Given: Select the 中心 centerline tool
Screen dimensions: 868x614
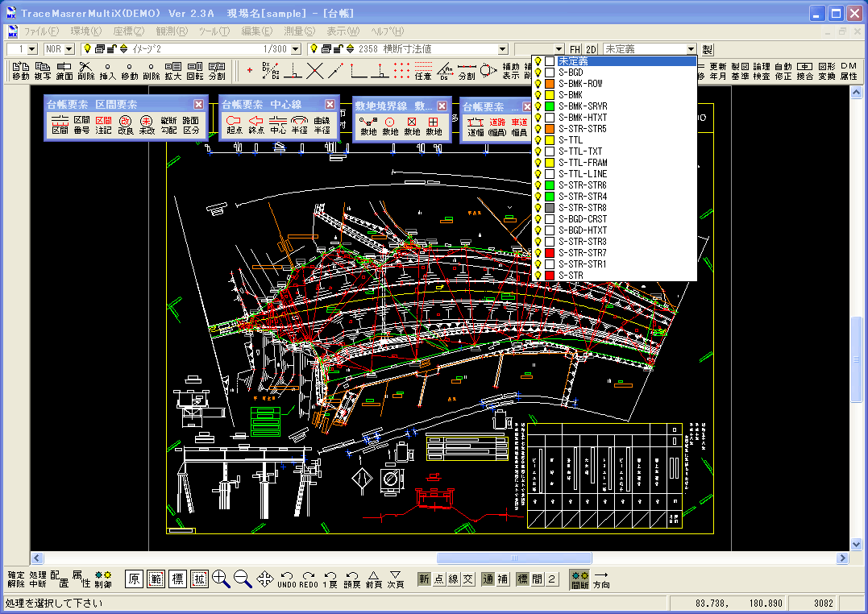Looking at the screenshot, I should 278,125.
